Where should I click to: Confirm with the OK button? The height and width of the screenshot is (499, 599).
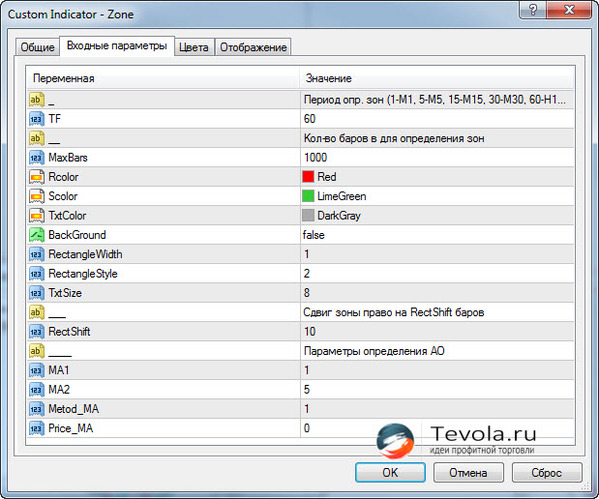pos(390,473)
